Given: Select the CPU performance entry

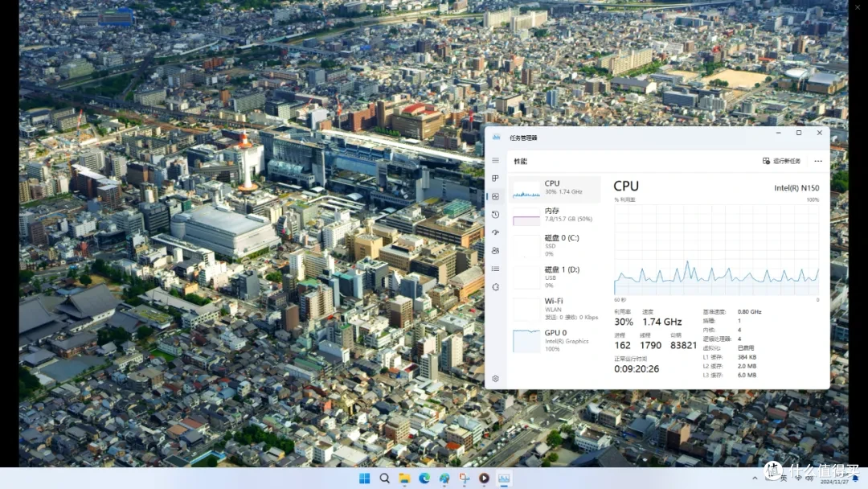Looking at the screenshot, I should click(555, 189).
